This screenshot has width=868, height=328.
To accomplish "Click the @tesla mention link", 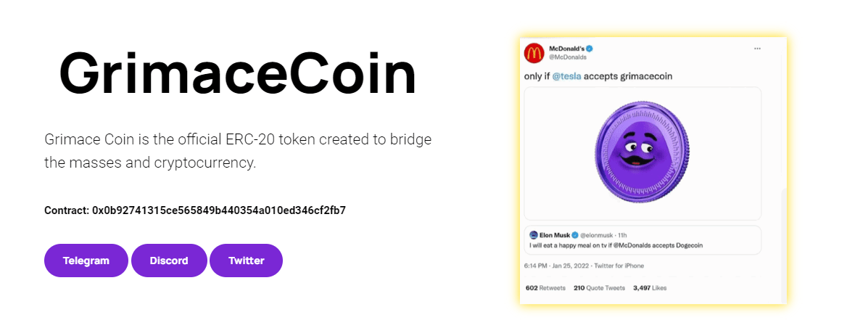I will pyautogui.click(x=570, y=76).
